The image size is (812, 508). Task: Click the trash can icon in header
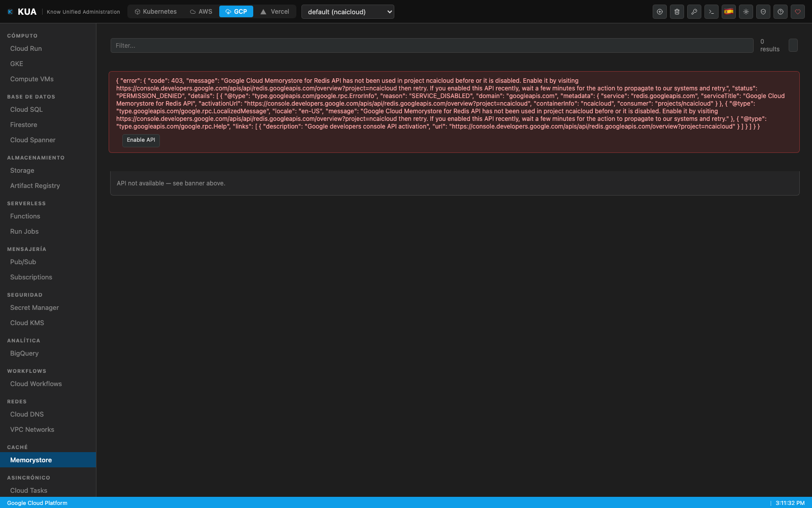(x=677, y=12)
